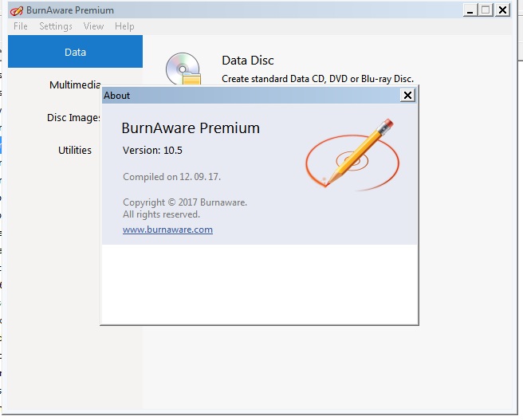This screenshot has height=420, width=523.
Task: Open the View menu
Action: click(93, 26)
